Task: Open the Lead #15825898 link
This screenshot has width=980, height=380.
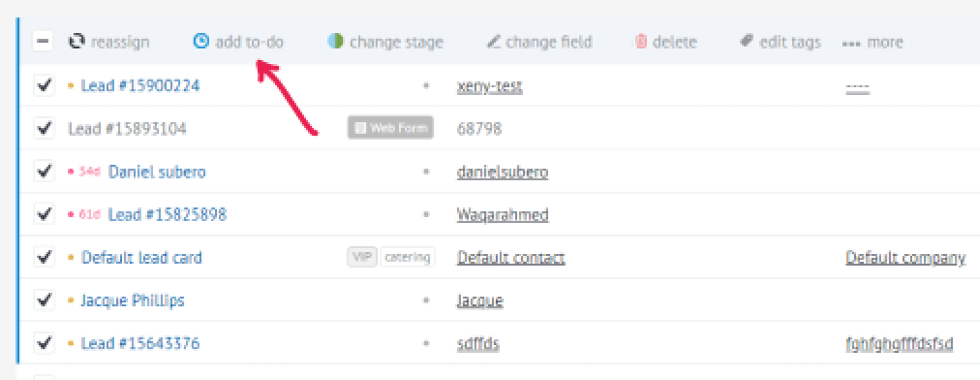Action: tap(168, 215)
